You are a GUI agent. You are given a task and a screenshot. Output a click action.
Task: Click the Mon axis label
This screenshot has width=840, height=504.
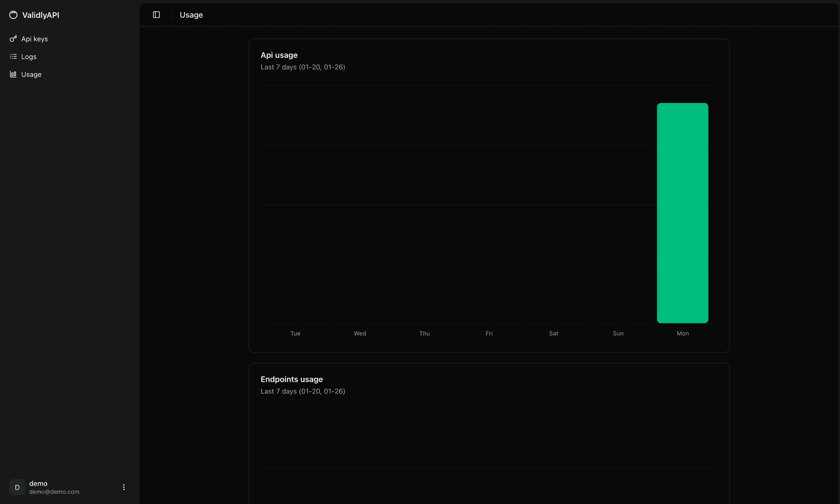tap(682, 333)
